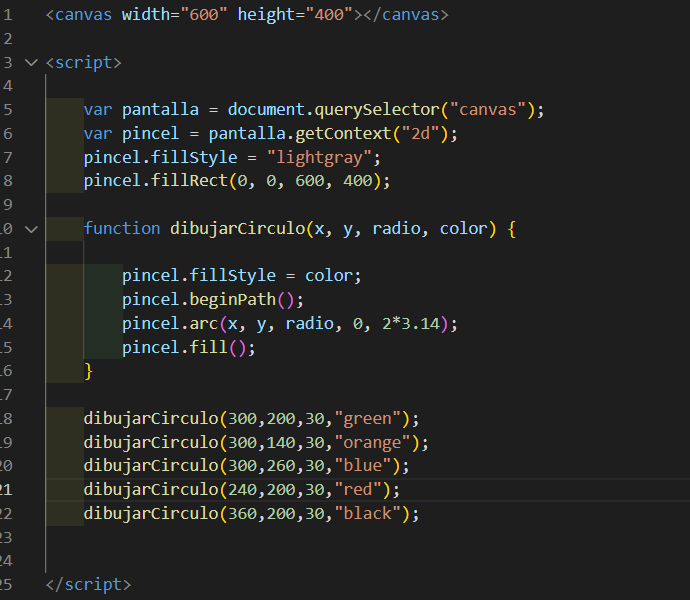Click the "red" string argument
690x600 pixels.
(x=358, y=490)
